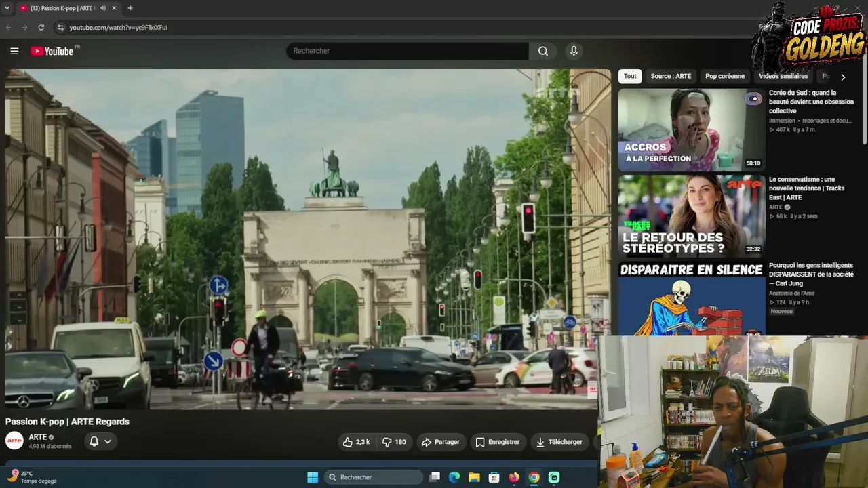The height and width of the screenshot is (488, 868).
Task: Click the Windows taskbar search box
Action: click(x=374, y=477)
